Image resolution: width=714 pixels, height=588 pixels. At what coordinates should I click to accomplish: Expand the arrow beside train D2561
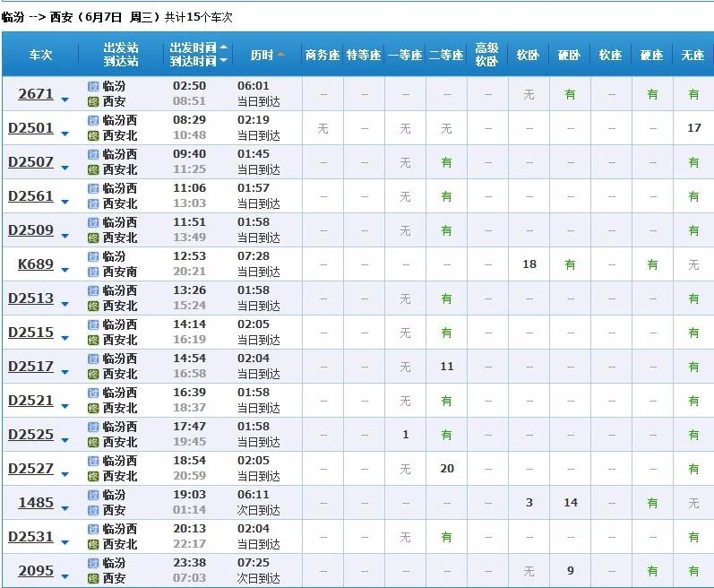tap(65, 202)
